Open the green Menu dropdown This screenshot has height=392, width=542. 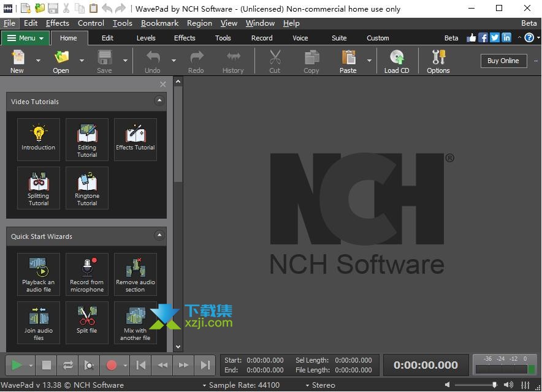[x=25, y=38]
